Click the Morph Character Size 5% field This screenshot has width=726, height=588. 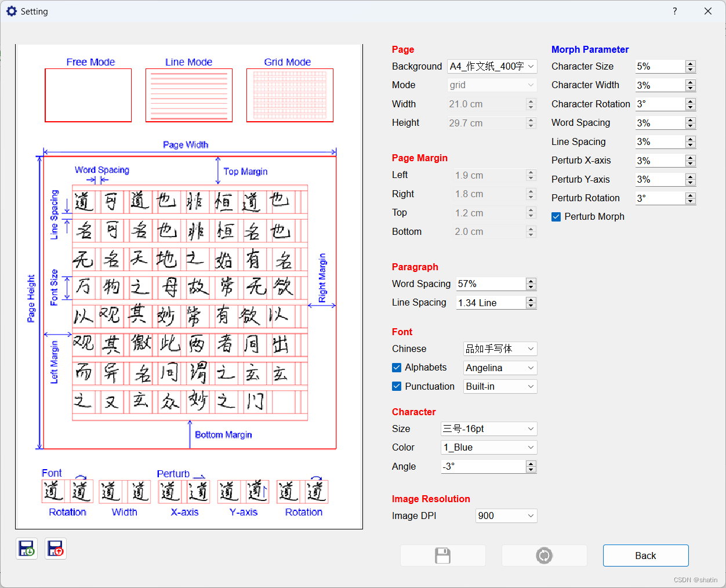click(660, 66)
